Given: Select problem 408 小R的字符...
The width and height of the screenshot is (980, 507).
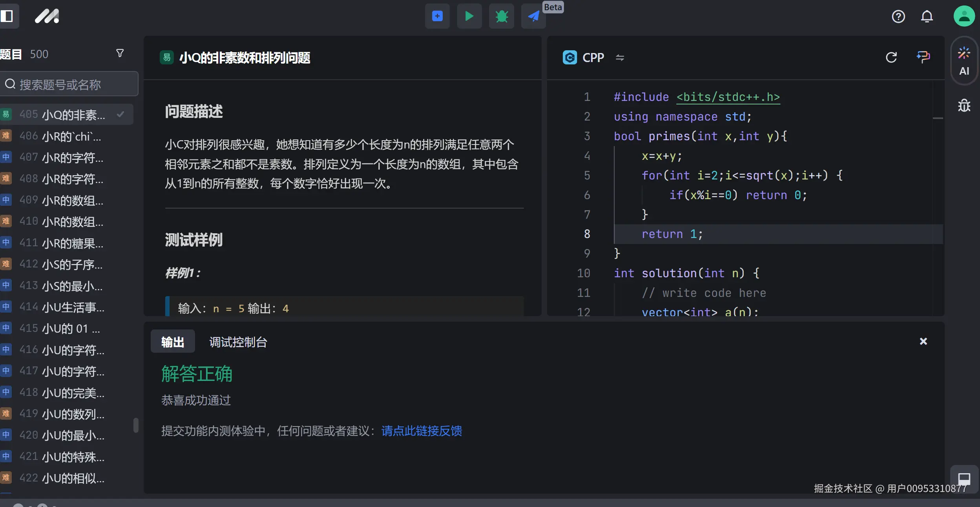Looking at the screenshot, I should click(x=66, y=179).
